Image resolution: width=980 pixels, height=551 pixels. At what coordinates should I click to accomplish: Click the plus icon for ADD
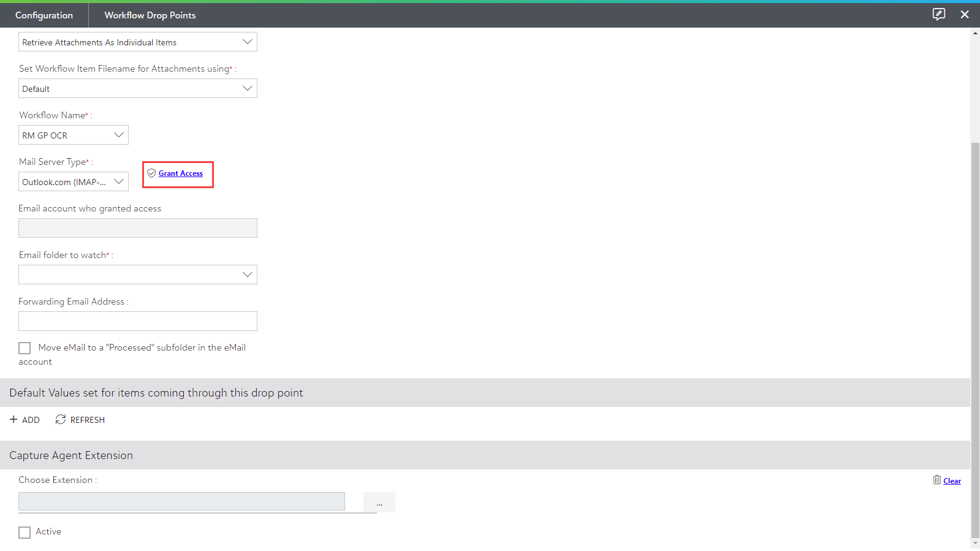[13, 420]
